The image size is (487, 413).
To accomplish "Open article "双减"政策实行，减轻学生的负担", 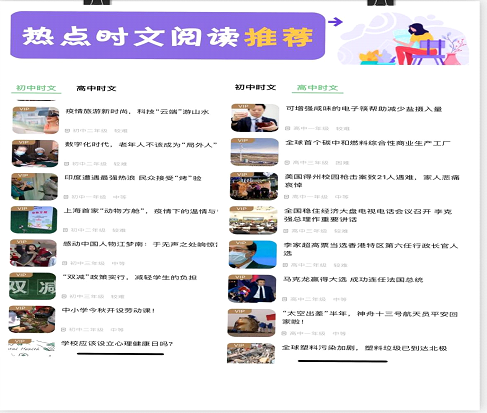I will pyautogui.click(x=130, y=277).
